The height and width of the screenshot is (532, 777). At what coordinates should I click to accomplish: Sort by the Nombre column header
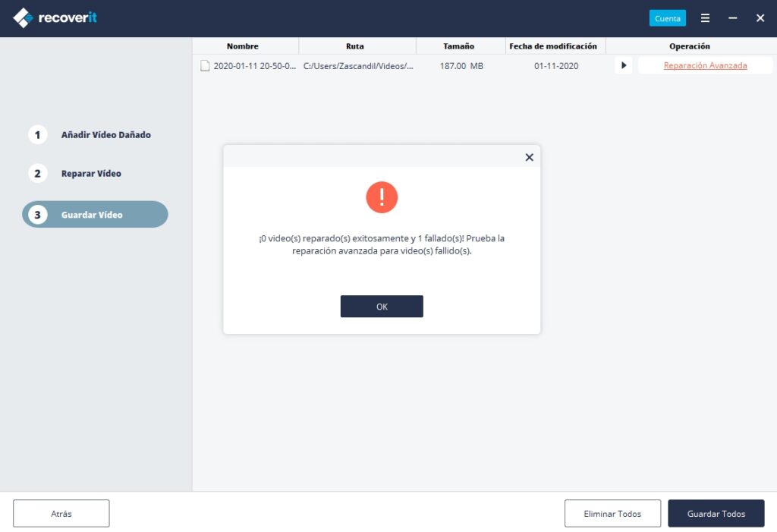243,46
